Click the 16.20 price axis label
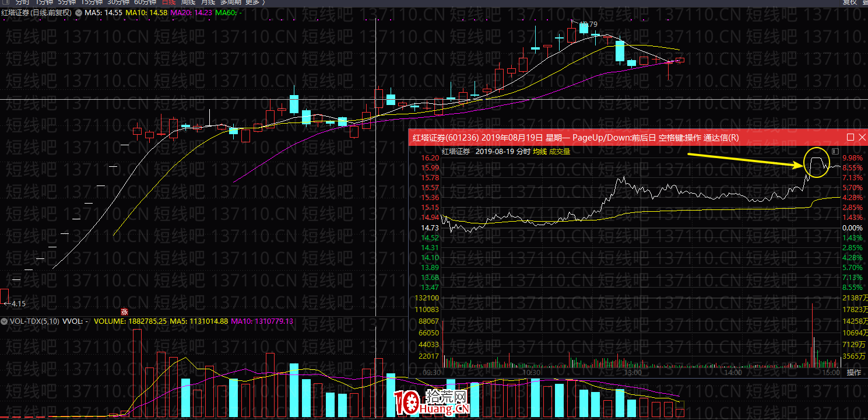The image size is (868, 420). [x=430, y=158]
